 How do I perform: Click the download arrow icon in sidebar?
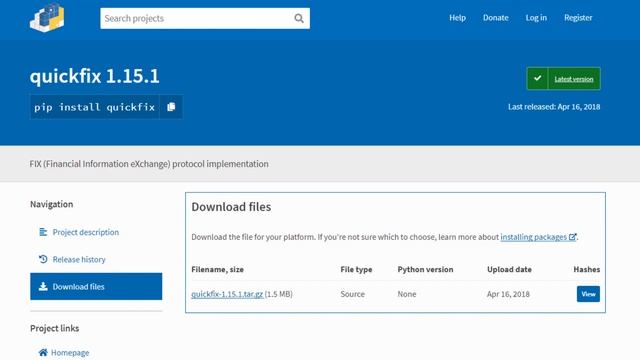click(x=43, y=287)
